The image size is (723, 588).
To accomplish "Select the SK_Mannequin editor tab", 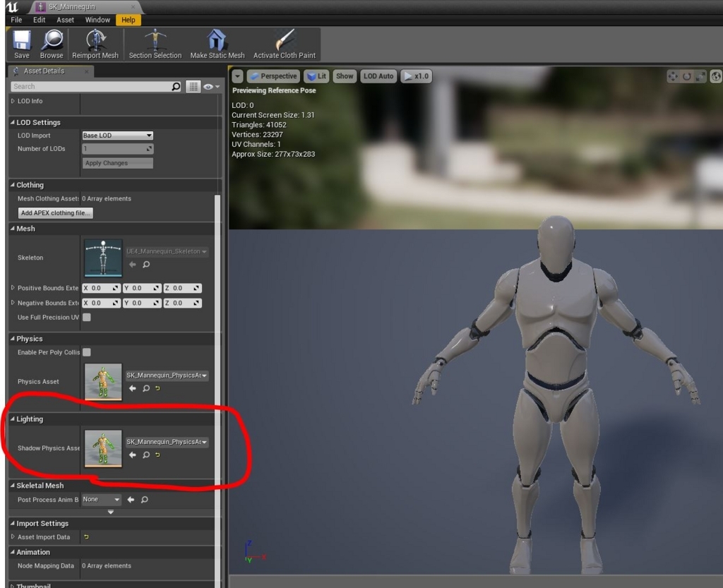I will [85, 7].
